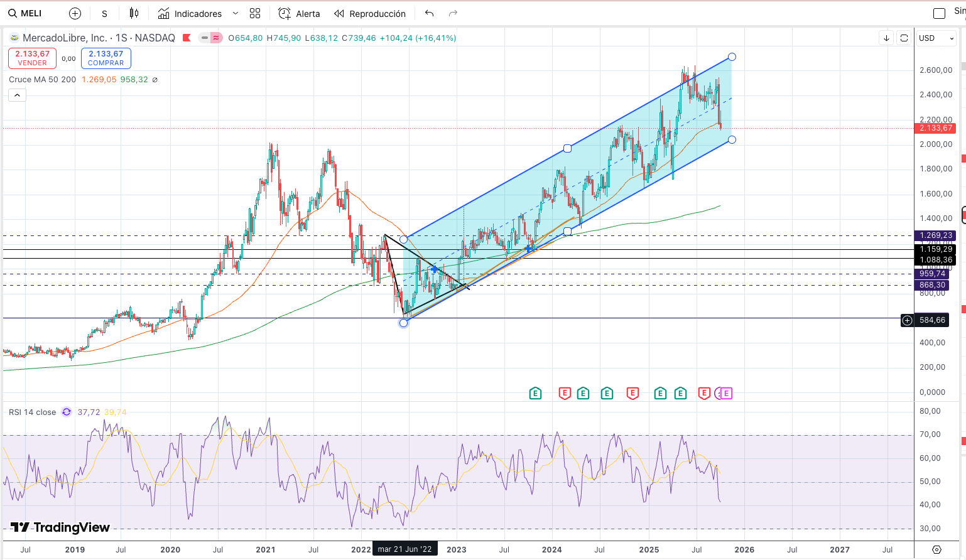Open chart settings gear at bottom right
The image size is (966, 560).
click(936, 549)
